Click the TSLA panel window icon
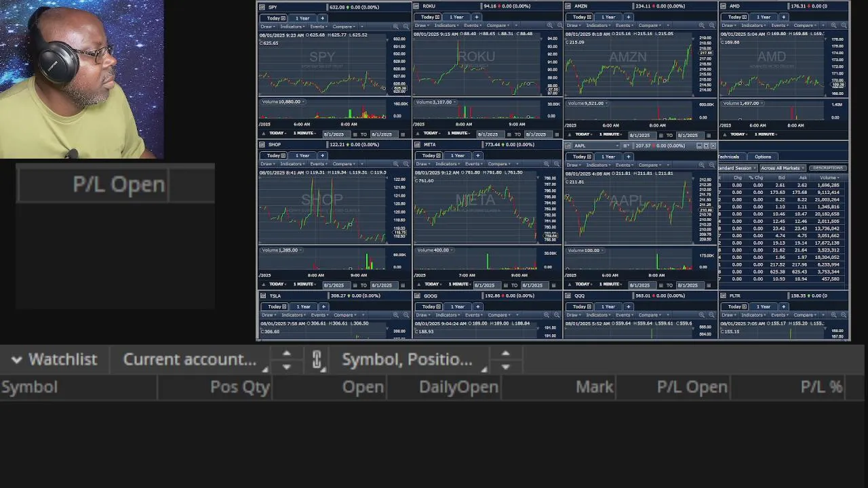868x488 pixels. point(263,296)
